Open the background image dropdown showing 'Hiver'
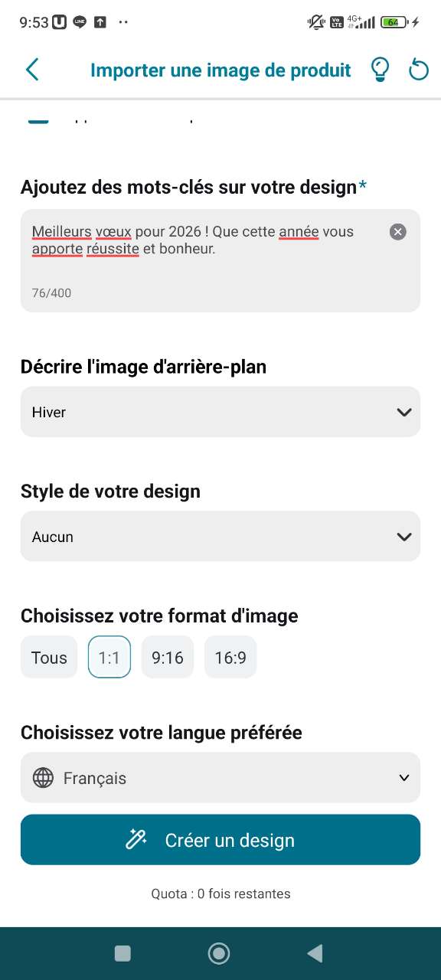 [220, 412]
